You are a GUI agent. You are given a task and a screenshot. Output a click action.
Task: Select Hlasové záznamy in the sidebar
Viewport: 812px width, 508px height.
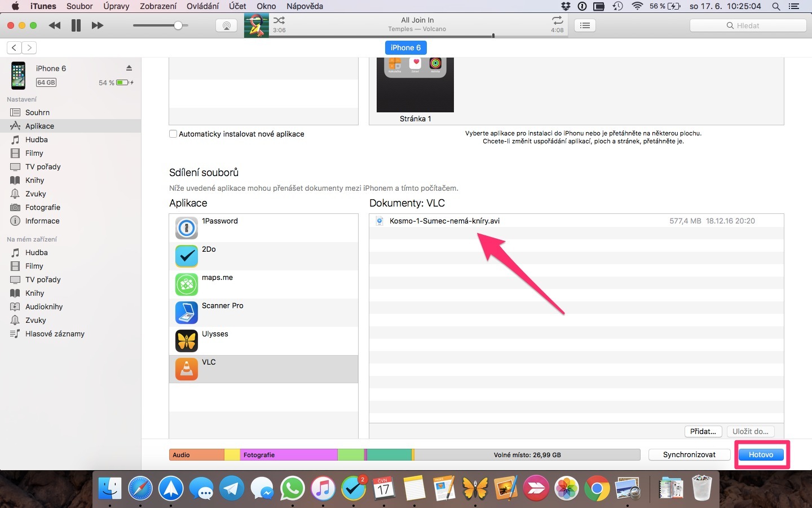[54, 334]
